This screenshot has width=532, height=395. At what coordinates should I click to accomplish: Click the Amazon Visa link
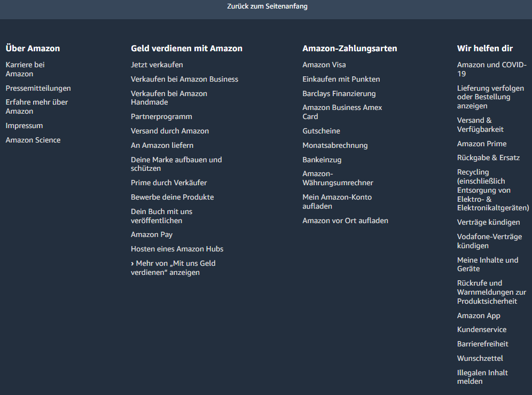tap(324, 65)
